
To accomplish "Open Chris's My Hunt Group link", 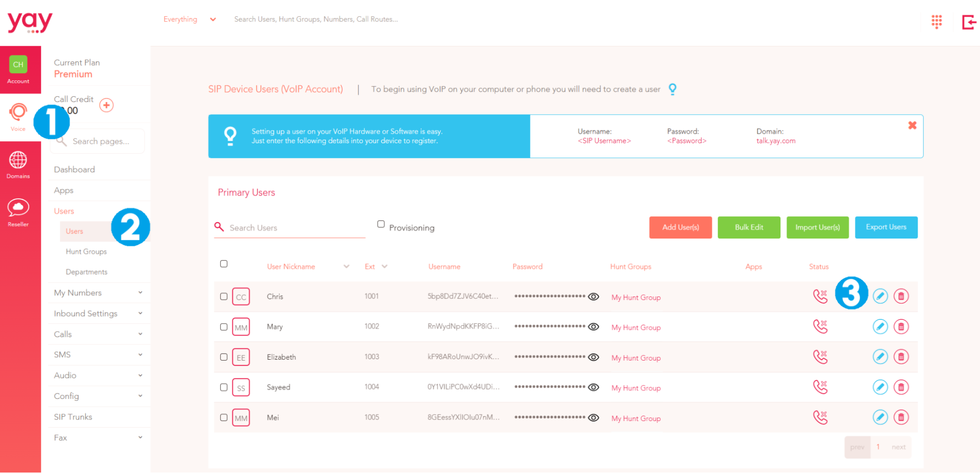I will [x=636, y=297].
